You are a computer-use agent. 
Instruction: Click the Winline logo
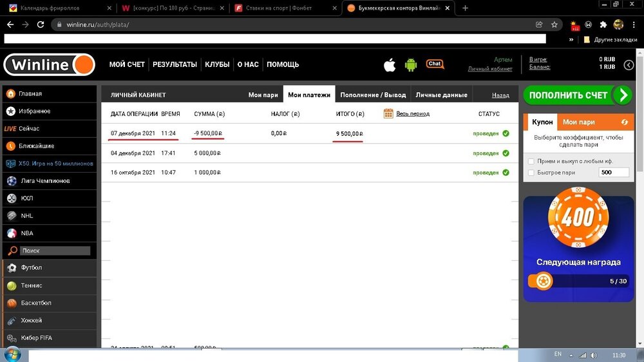50,64
